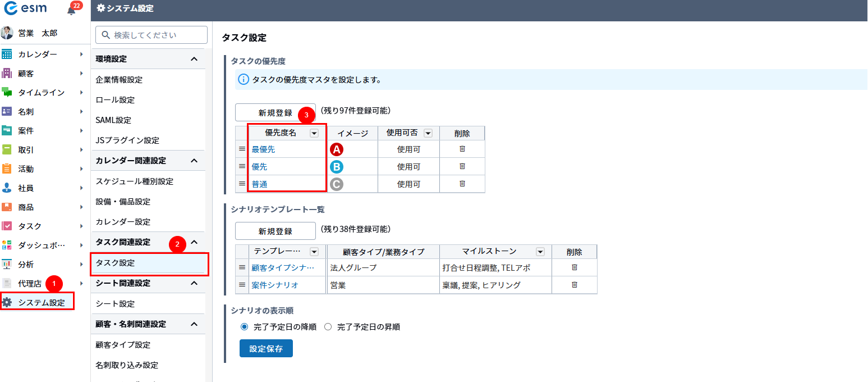
Task: Click 新規登録 under シナリオテンプレート一覧
Action: click(x=275, y=231)
